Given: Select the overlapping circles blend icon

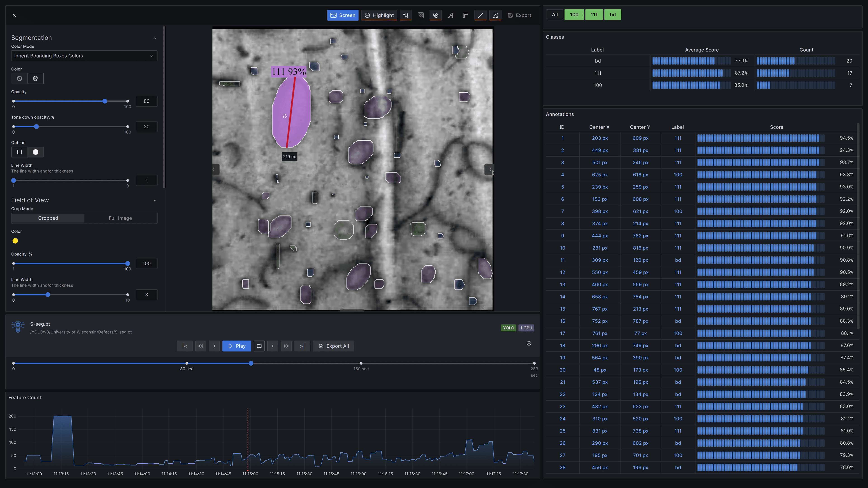Looking at the screenshot, I should click(x=435, y=15).
